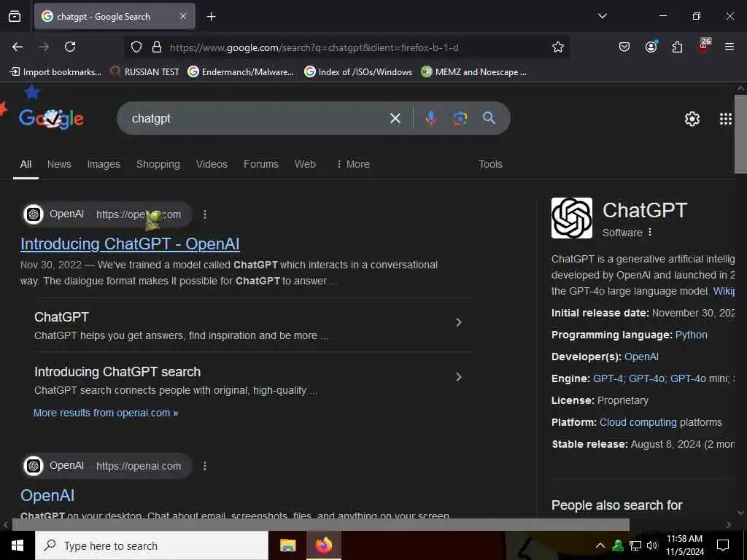Click the horizontal page scrollbar
747x560 pixels.
(x=321, y=524)
